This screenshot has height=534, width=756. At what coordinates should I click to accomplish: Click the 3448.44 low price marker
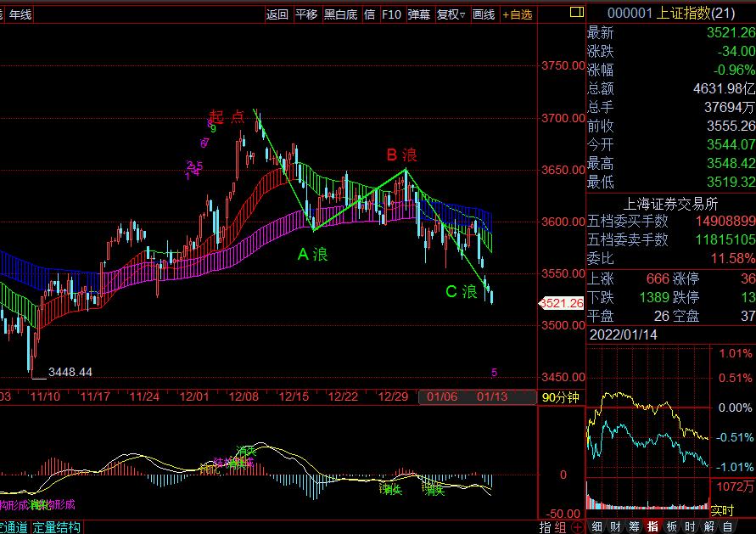pos(70,372)
